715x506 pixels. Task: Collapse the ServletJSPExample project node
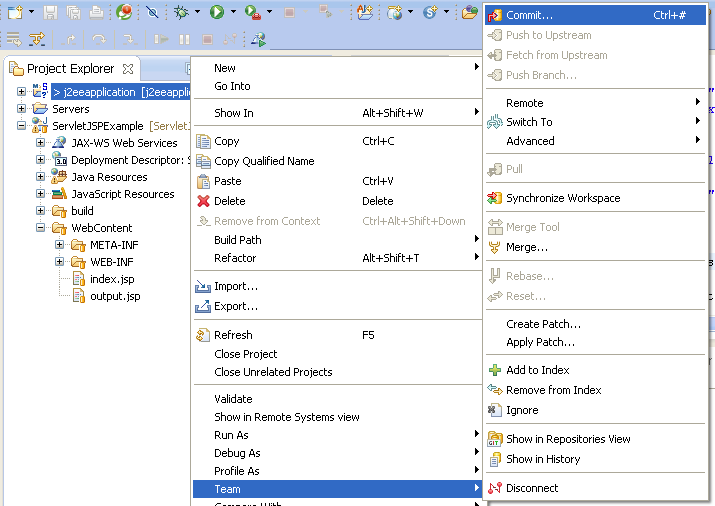(21, 125)
